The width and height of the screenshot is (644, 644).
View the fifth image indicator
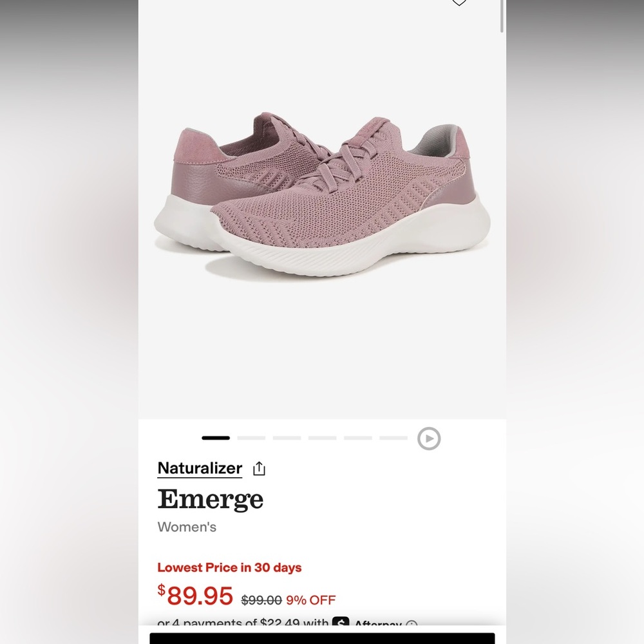pyautogui.click(x=357, y=438)
